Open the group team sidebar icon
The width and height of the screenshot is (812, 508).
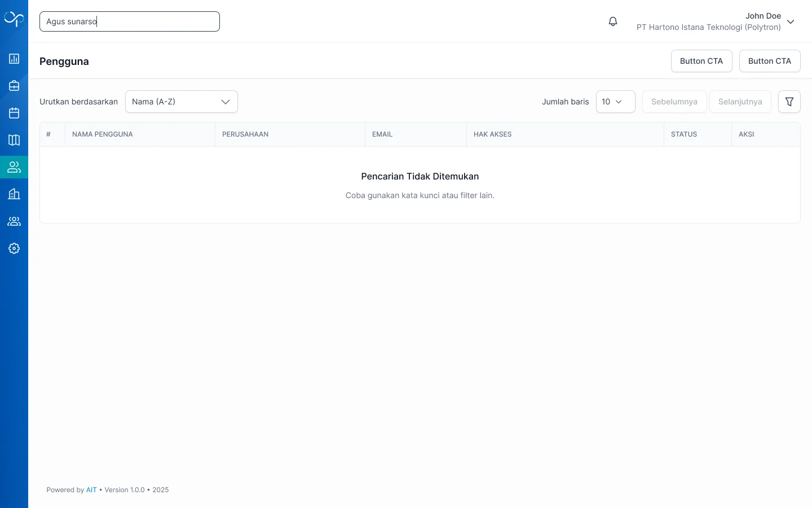[x=14, y=221]
